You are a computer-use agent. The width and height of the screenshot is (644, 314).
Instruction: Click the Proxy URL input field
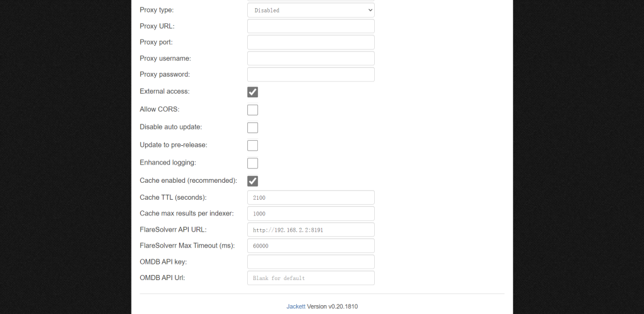[311, 26]
